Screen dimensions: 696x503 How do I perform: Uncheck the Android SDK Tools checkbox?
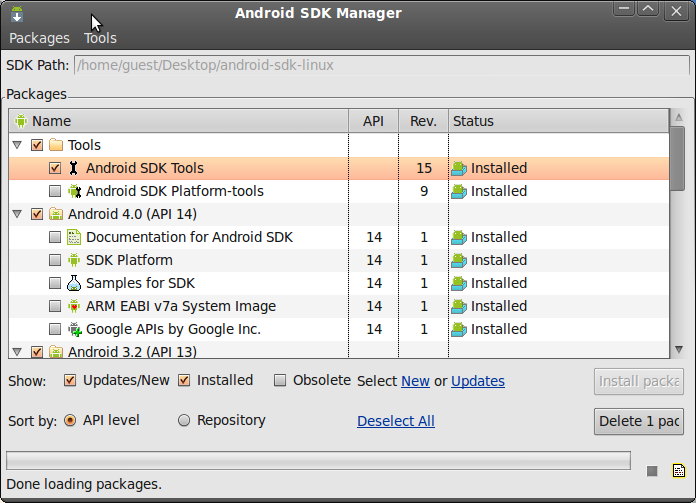pyautogui.click(x=55, y=168)
